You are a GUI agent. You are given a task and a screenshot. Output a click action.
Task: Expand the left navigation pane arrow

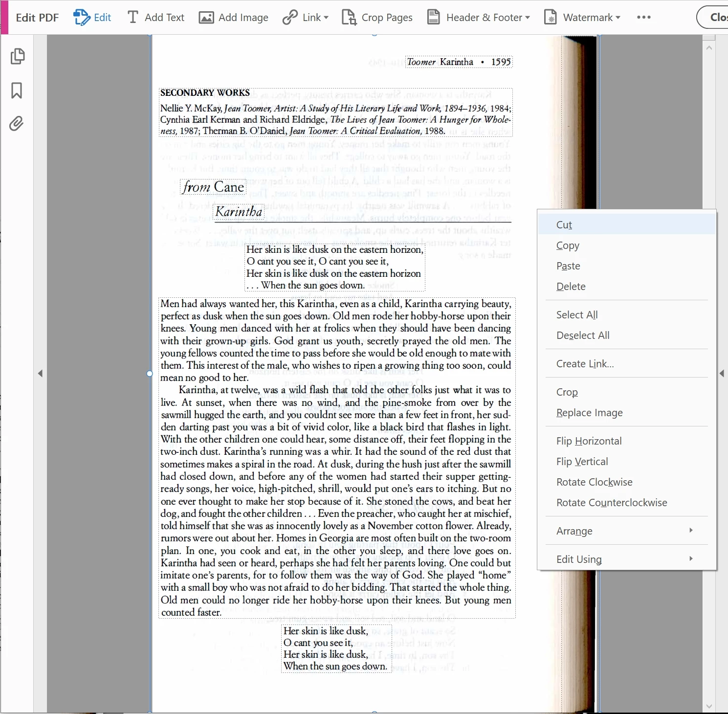coord(40,374)
